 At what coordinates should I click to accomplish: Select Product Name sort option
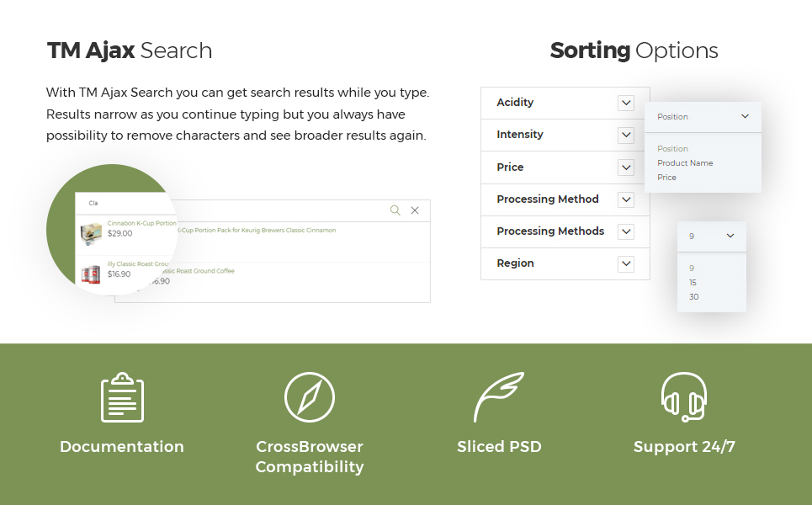[685, 162]
